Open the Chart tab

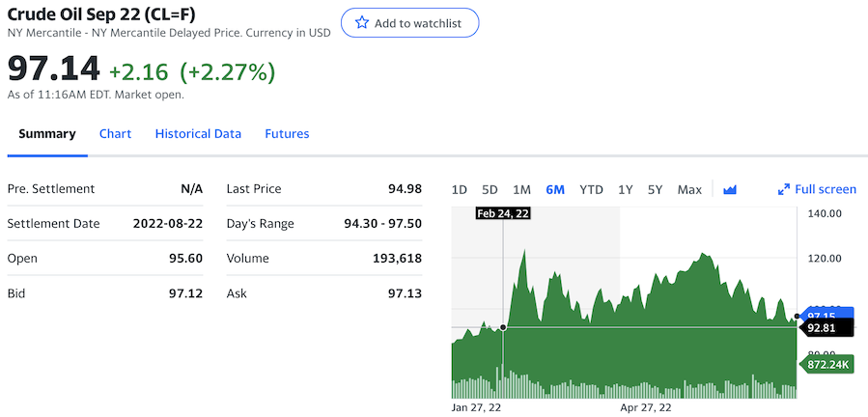pos(115,134)
